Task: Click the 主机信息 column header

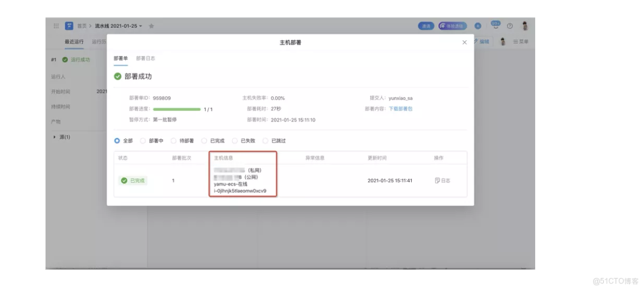Action: (224, 158)
